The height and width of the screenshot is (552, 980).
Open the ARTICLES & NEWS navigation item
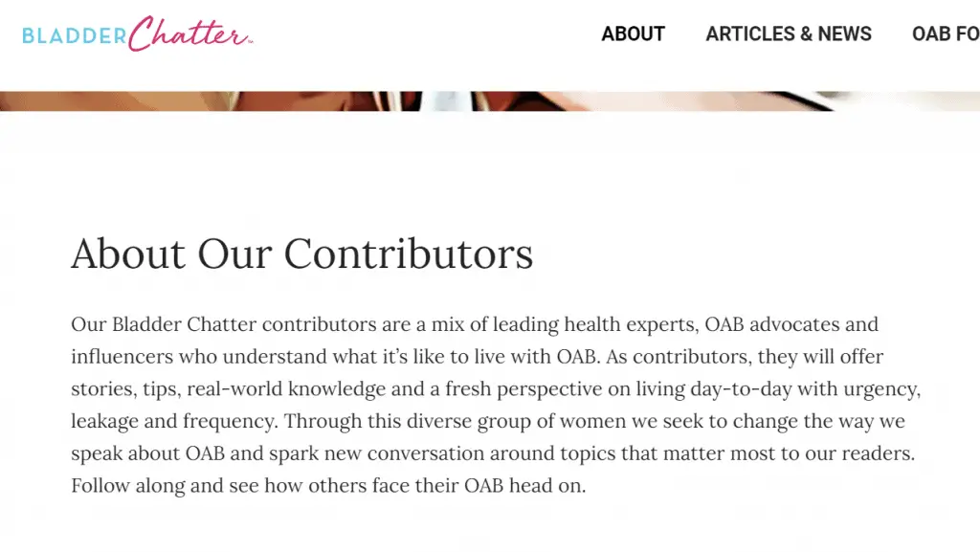(x=789, y=33)
